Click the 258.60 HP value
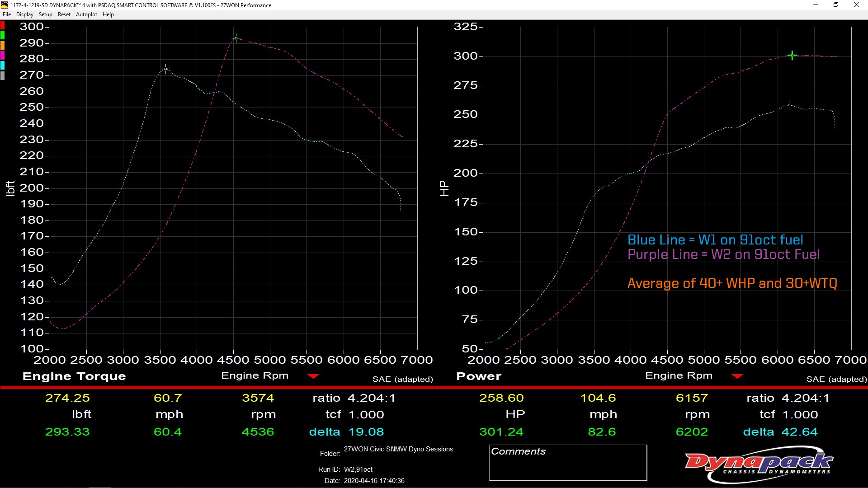Viewport: 868px width, 488px height. point(501,398)
